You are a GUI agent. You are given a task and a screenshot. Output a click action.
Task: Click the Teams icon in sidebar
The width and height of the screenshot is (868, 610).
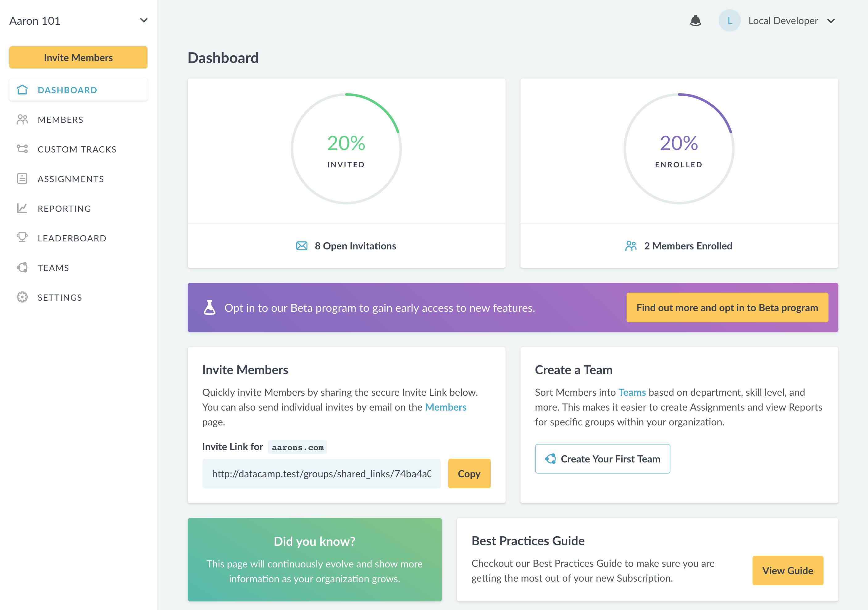pos(22,267)
